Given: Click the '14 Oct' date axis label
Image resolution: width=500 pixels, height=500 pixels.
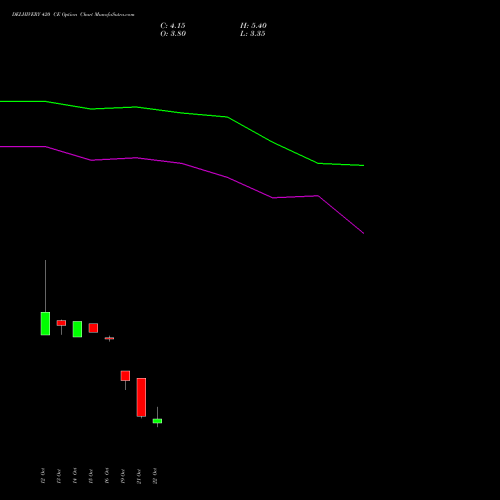Looking at the screenshot, I should [75, 476].
